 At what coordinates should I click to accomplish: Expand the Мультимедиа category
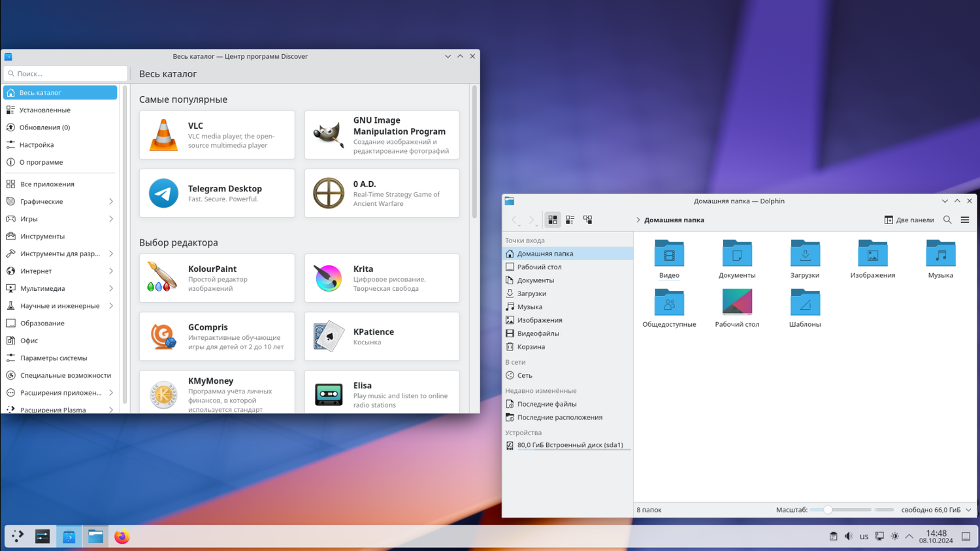pos(111,288)
